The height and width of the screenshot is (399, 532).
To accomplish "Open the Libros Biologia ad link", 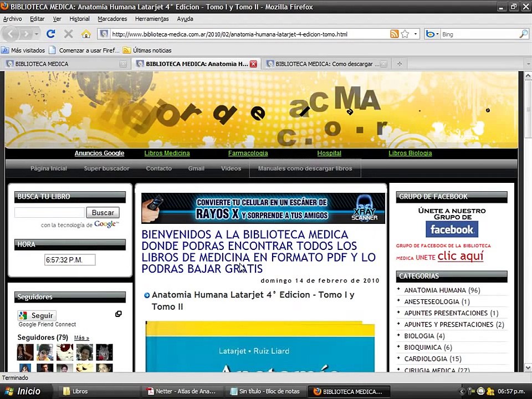I will pyautogui.click(x=410, y=153).
